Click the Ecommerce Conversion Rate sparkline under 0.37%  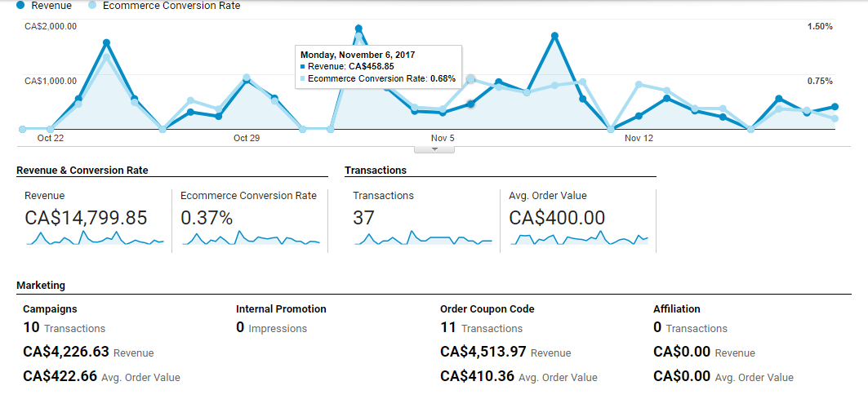[251, 238]
